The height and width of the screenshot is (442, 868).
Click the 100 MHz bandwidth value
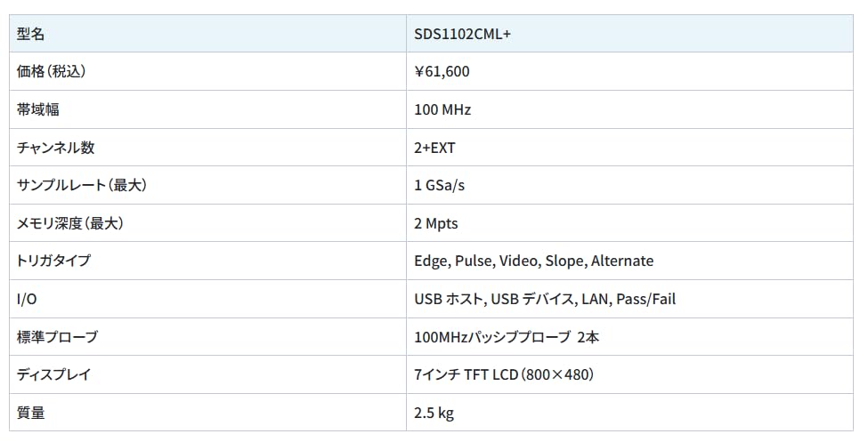tap(442, 109)
